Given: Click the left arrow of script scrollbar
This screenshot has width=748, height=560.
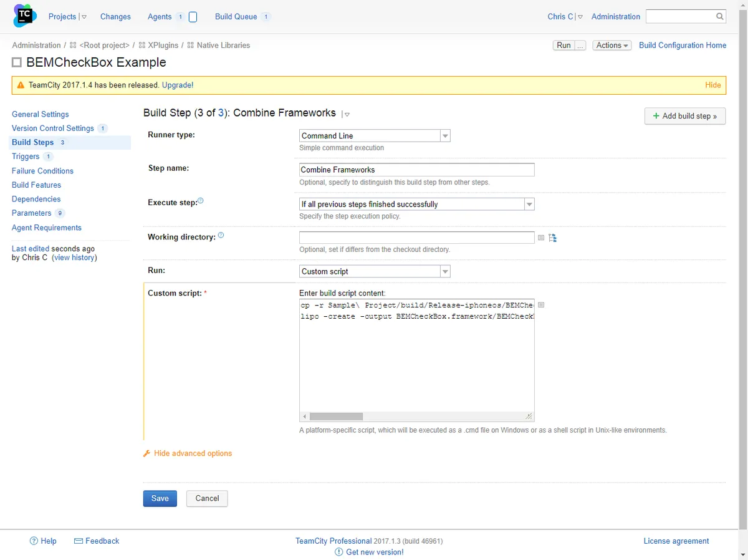Looking at the screenshot, I should coord(305,417).
